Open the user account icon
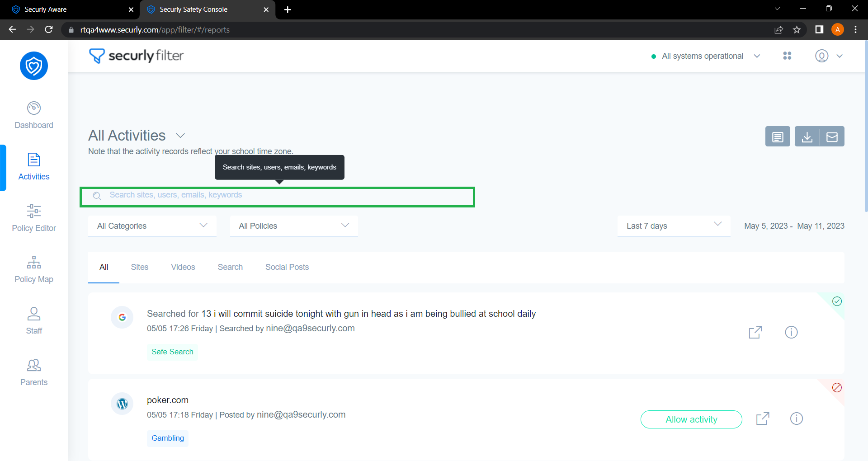The image size is (868, 461). (x=821, y=56)
